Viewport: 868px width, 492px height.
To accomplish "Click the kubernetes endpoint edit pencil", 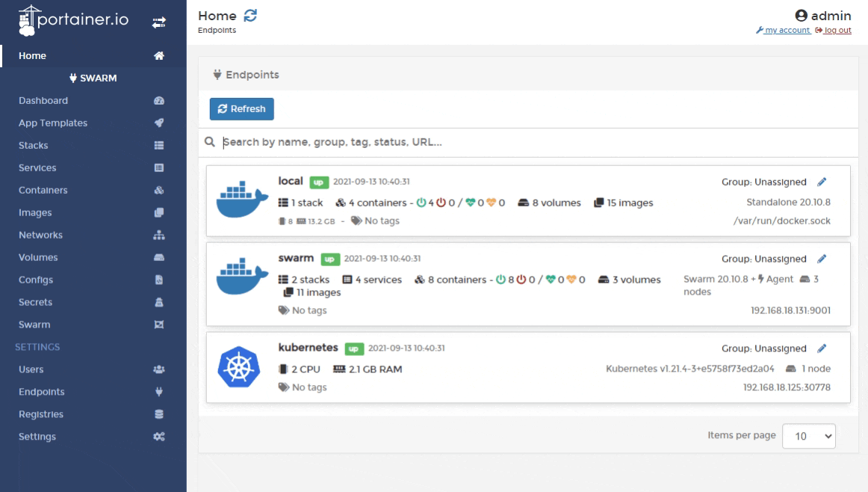I will click(x=822, y=348).
